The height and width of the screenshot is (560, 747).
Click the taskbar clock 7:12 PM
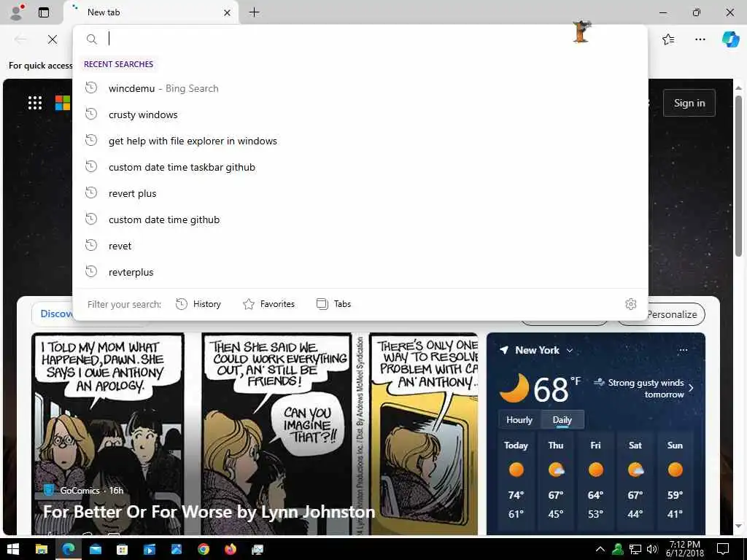(x=684, y=548)
